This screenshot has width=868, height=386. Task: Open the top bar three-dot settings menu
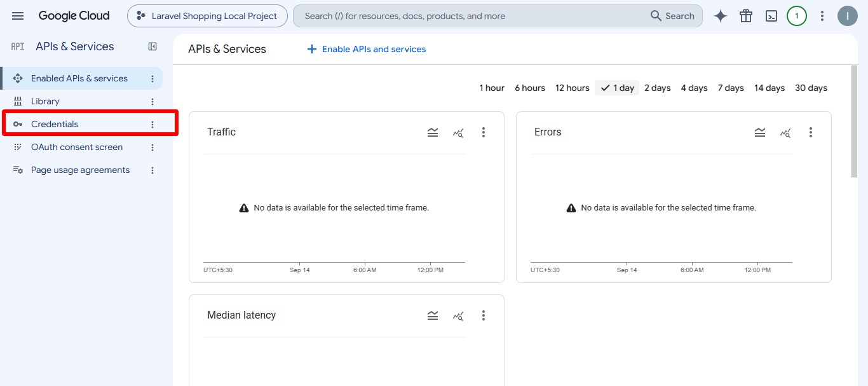tap(822, 16)
